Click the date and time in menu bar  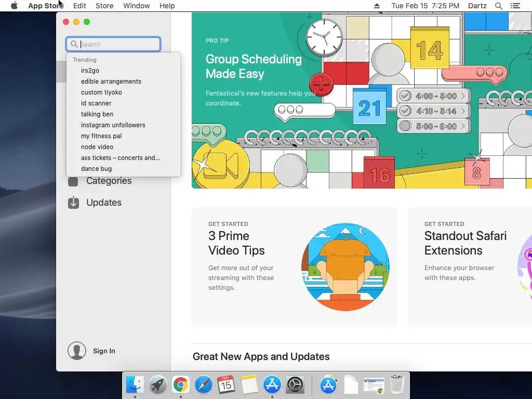[425, 6]
